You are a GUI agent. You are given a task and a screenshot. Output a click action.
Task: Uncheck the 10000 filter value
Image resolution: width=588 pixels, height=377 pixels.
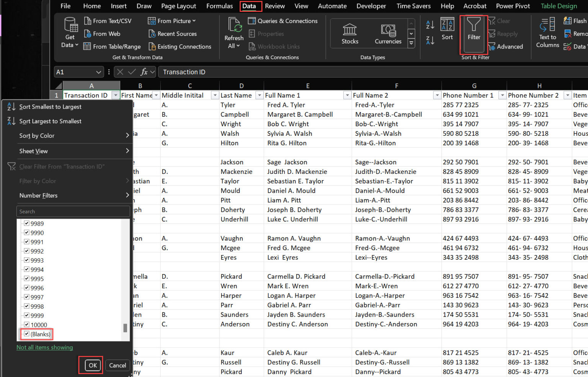[x=26, y=325]
